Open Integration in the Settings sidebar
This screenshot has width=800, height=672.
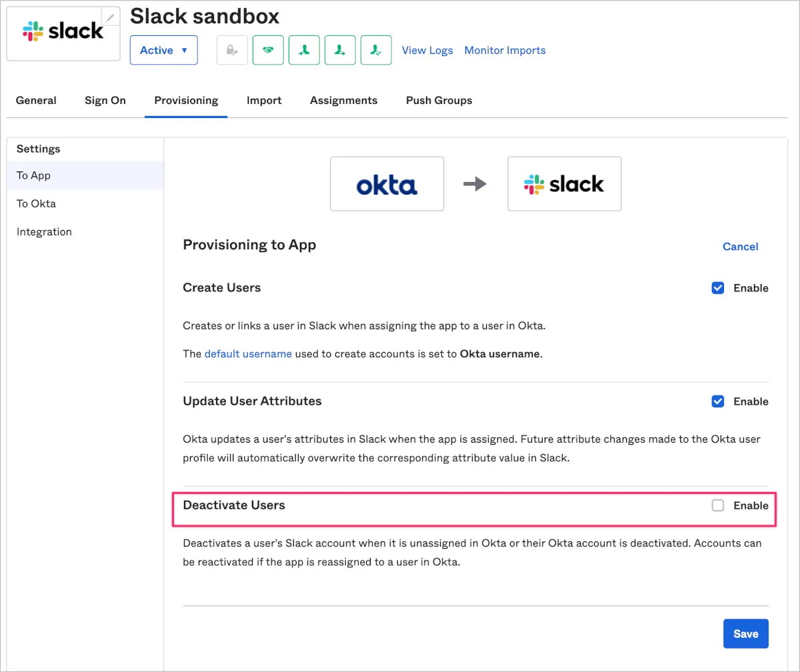[44, 232]
